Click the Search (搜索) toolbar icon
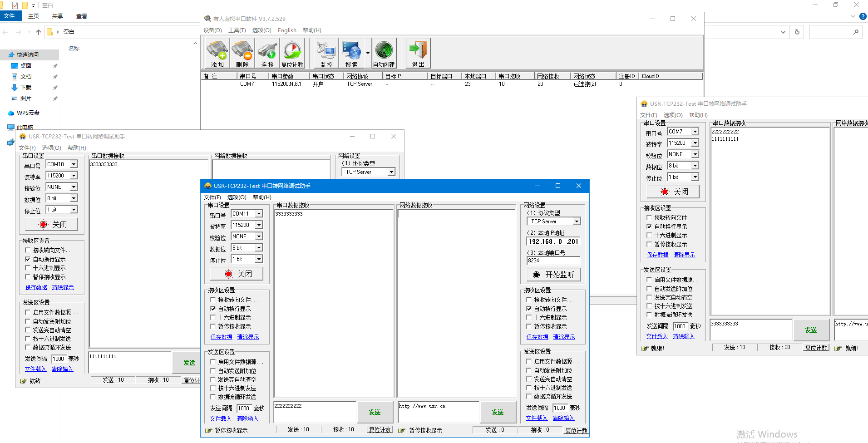Screen dimensions: 868x443 pos(351,54)
